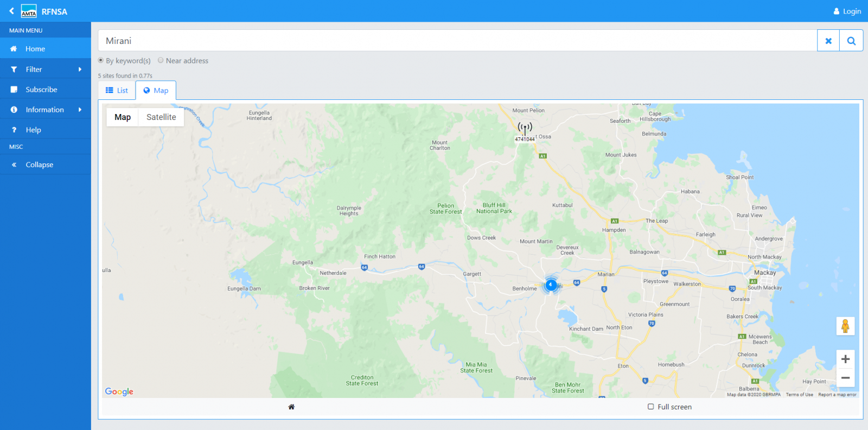
Task: Click the Home house icon in sidebar
Action: click(x=14, y=49)
